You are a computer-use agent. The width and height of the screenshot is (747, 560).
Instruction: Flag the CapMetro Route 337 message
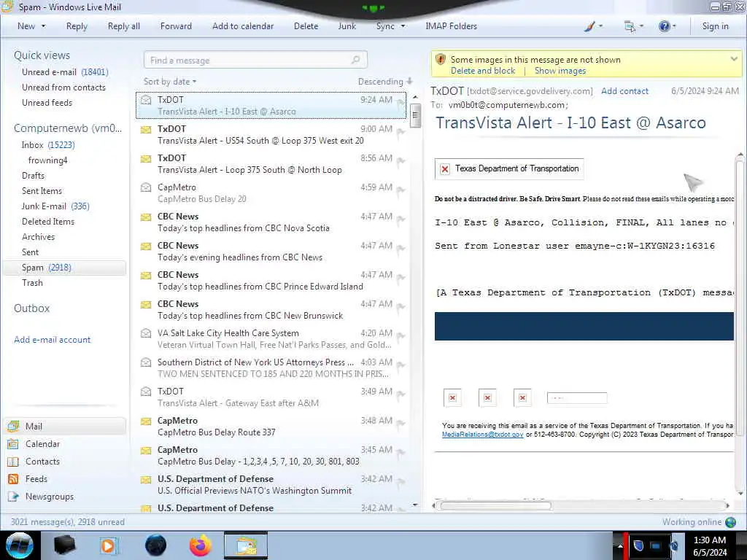(400, 424)
